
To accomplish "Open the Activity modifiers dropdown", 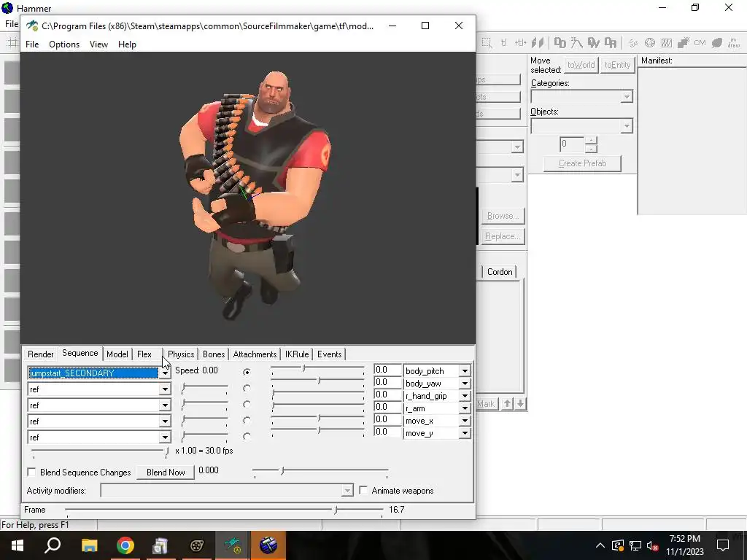I will tap(347, 491).
